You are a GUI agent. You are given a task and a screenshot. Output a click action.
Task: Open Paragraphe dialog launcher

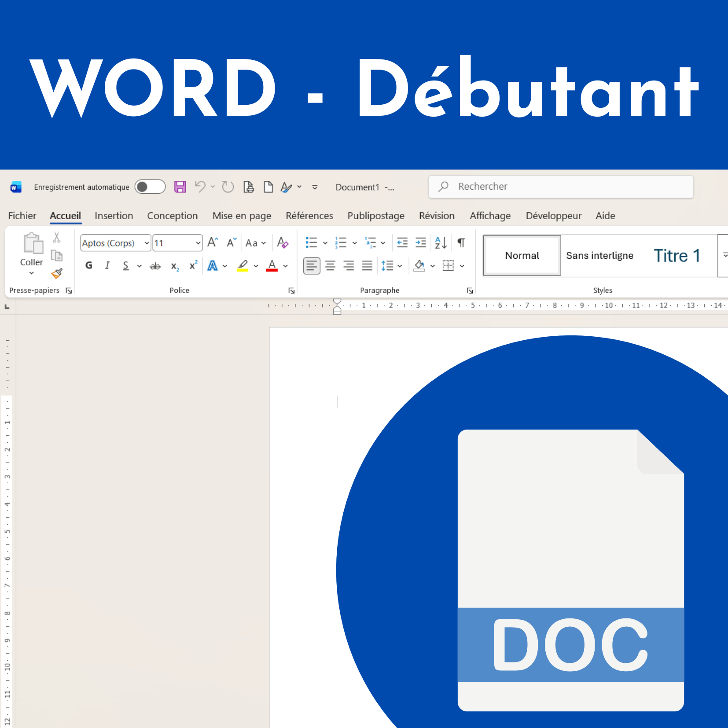click(x=470, y=290)
